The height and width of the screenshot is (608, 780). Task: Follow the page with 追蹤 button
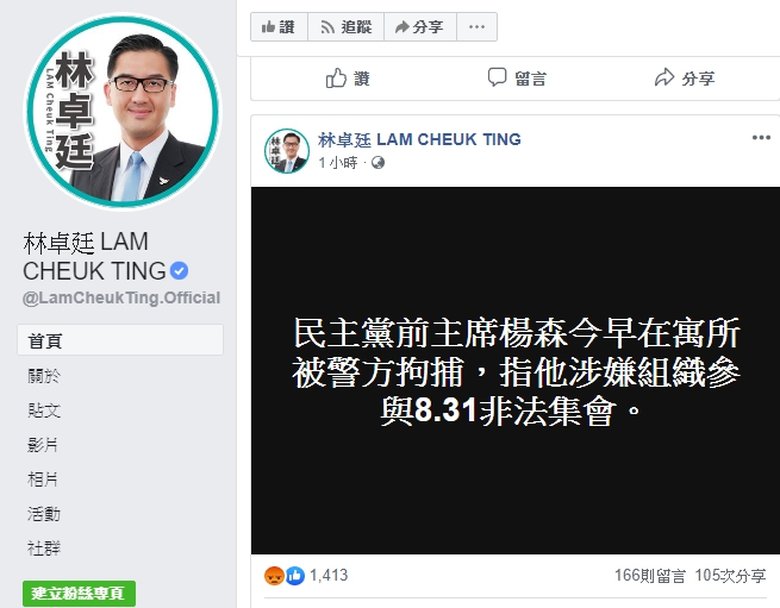pos(346,27)
